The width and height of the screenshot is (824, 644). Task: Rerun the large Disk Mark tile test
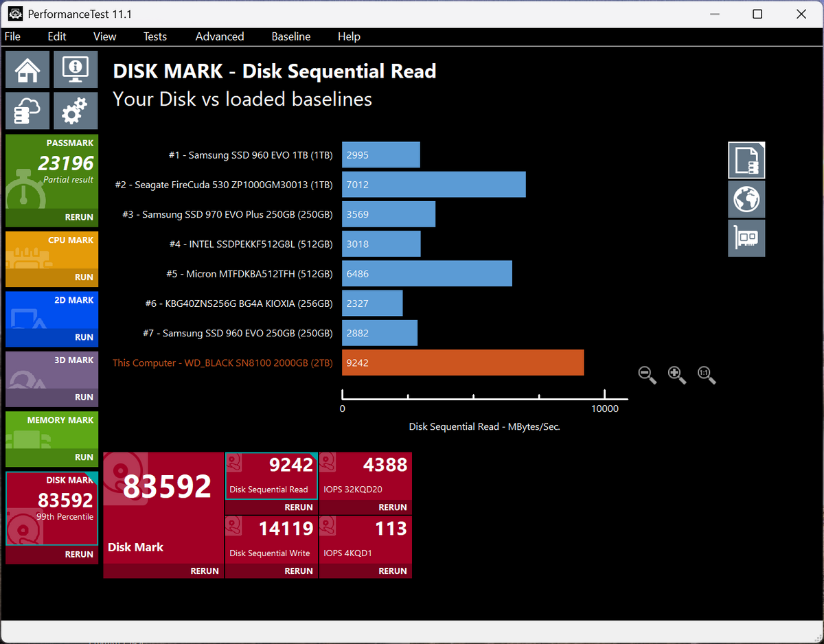click(x=205, y=571)
